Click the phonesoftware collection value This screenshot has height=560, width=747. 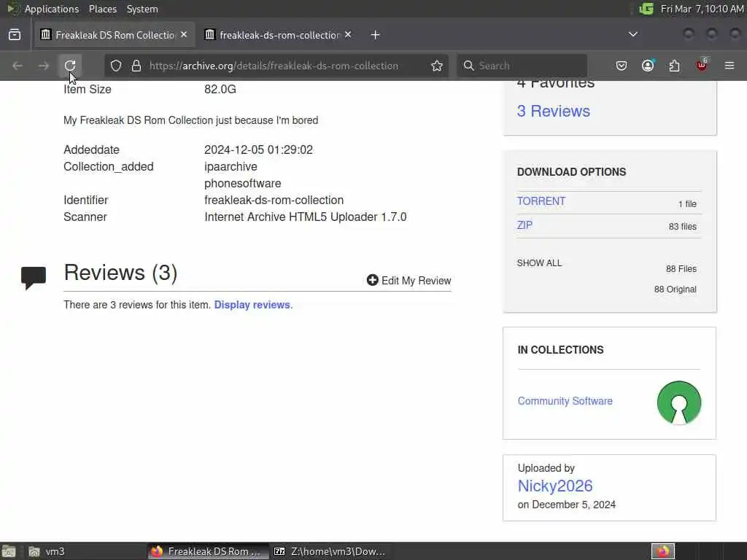click(242, 183)
